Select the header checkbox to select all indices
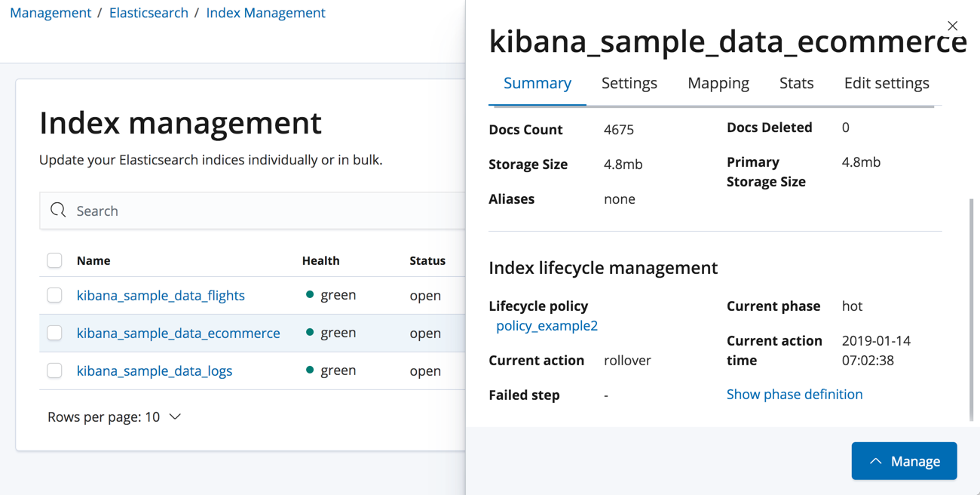The width and height of the screenshot is (980, 495). (54, 260)
